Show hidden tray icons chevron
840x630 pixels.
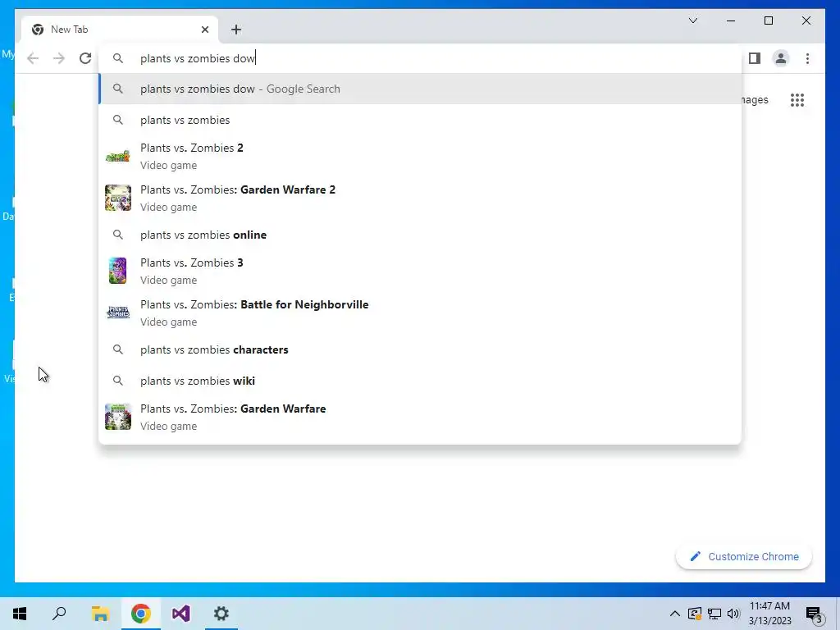point(675,614)
